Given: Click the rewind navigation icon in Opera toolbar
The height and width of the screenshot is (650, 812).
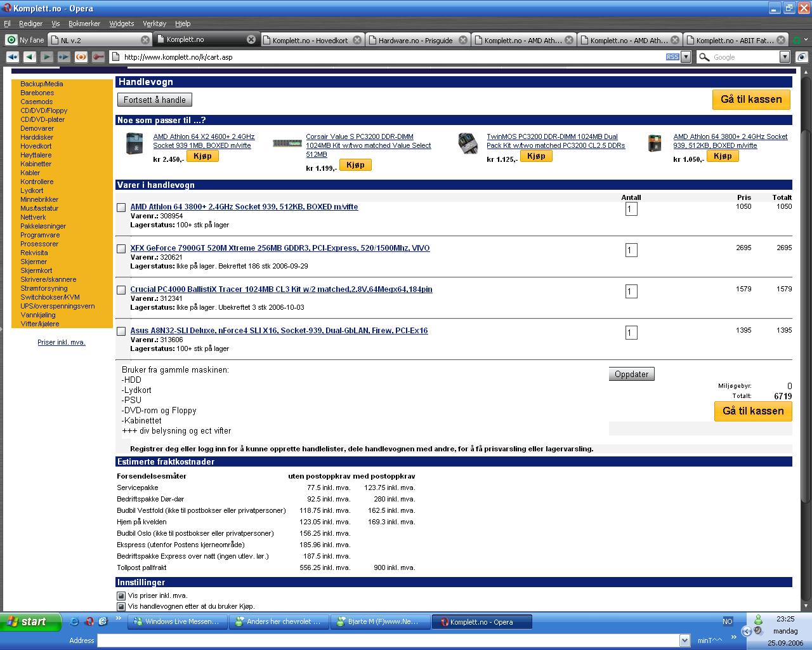Looking at the screenshot, I should pyautogui.click(x=12, y=56).
